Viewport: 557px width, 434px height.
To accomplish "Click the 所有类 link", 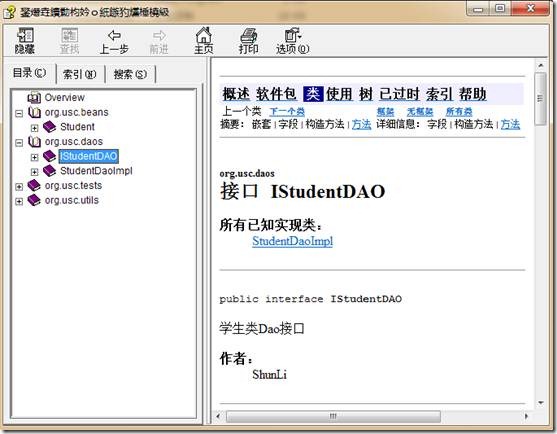I will click(459, 112).
